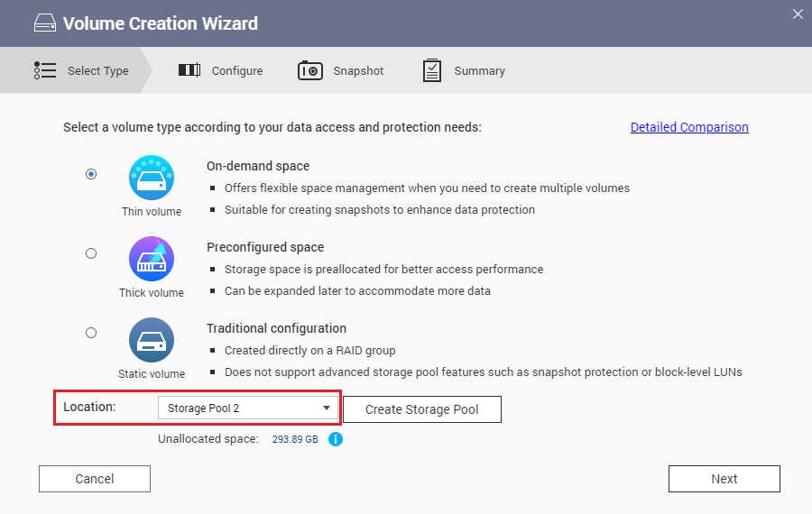The width and height of the screenshot is (812, 514).
Task: Click the Create Storage Pool button
Action: click(x=421, y=409)
